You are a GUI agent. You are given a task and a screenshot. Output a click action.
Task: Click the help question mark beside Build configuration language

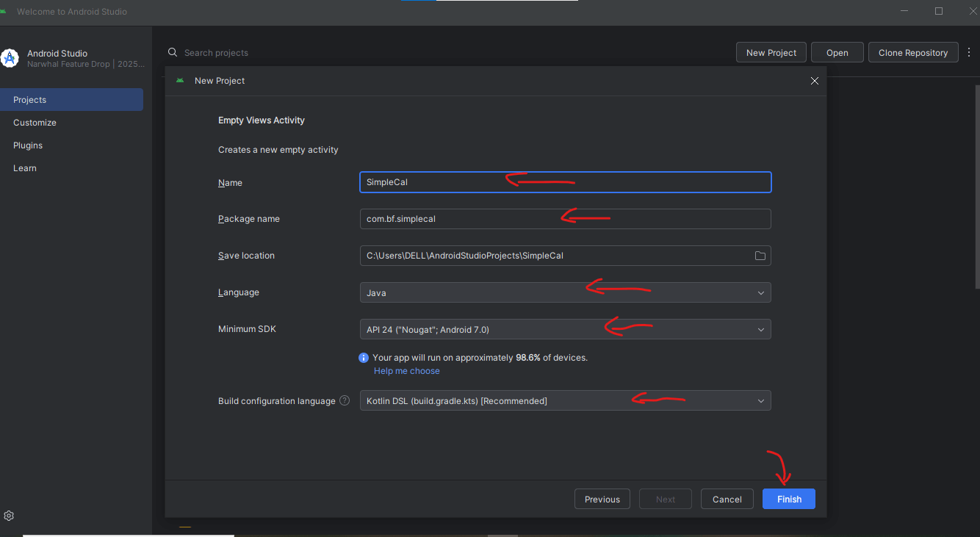[x=345, y=400]
